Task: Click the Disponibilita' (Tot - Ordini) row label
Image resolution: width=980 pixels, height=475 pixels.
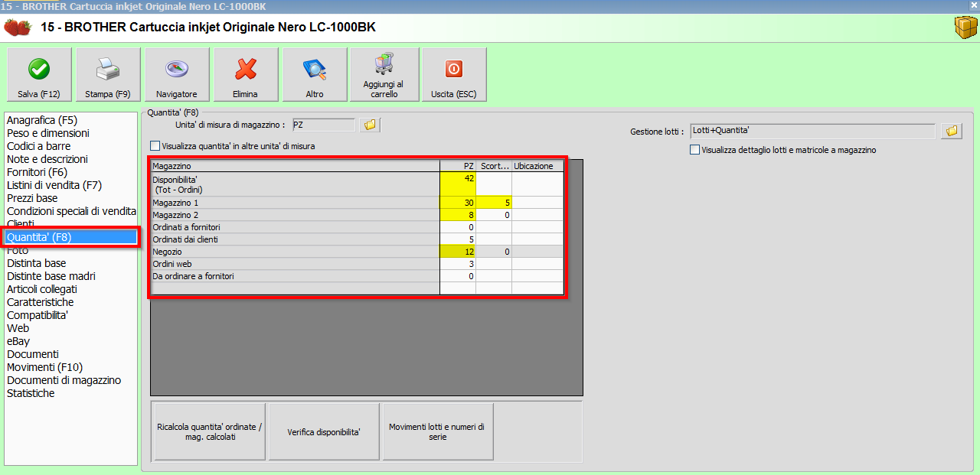Action: tap(296, 184)
